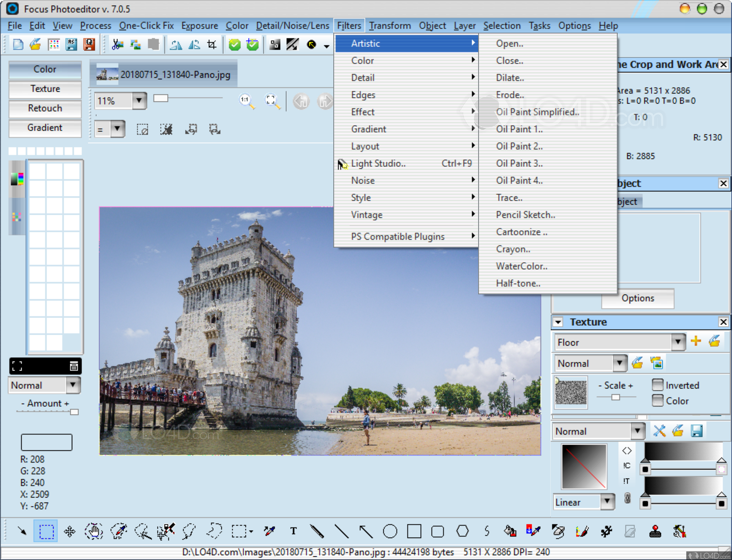Toggle the Inverted checkbox in Texture panel
Screen dimensions: 732x560
pyautogui.click(x=657, y=385)
